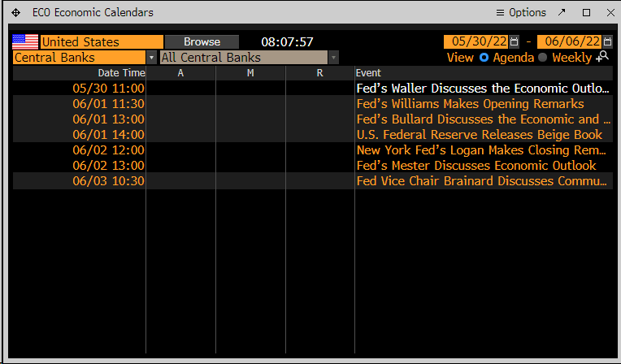The width and height of the screenshot is (621, 364).
Task: Open Fed's Waller Discusses the Economic Outlook event
Action: [482, 88]
